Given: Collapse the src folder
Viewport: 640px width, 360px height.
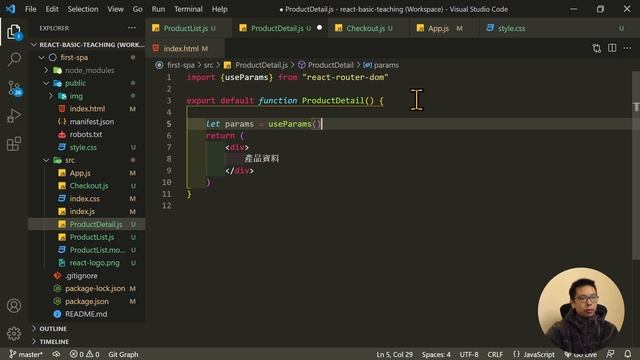Looking at the screenshot, I should 87,160.
